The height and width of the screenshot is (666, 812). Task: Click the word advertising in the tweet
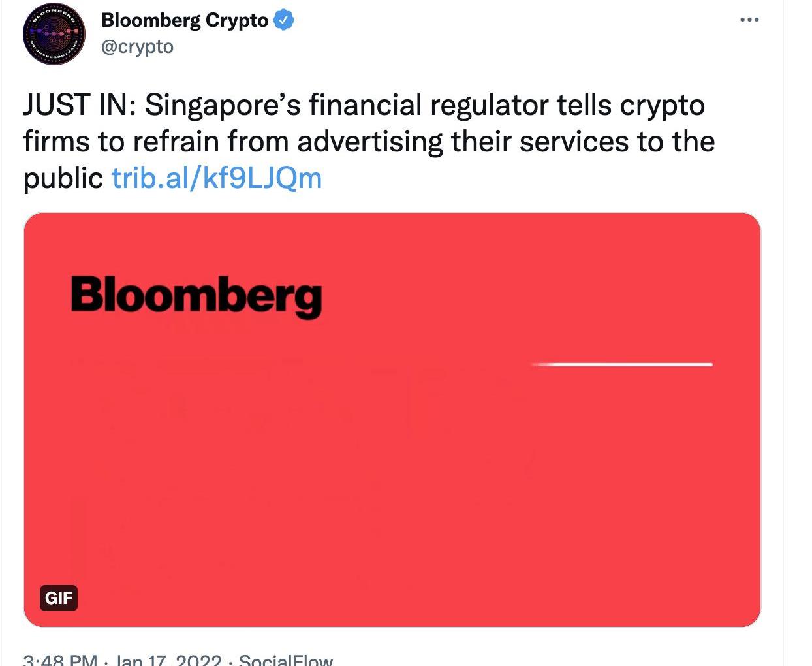click(369, 143)
